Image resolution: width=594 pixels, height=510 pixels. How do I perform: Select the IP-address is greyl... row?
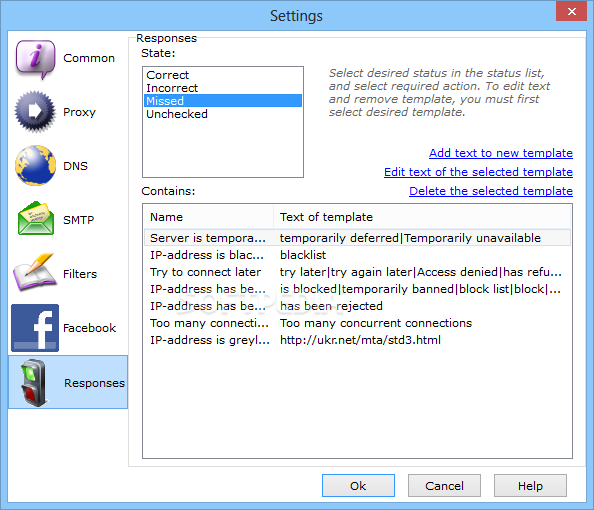[x=357, y=340]
